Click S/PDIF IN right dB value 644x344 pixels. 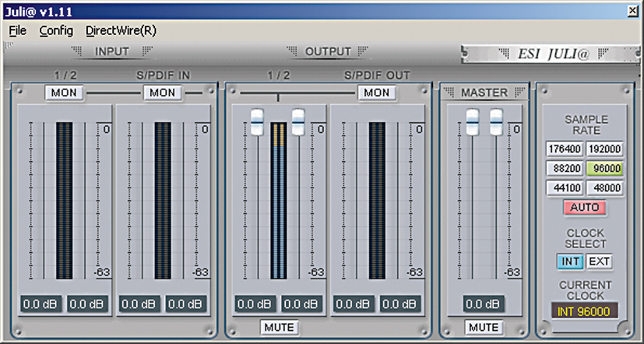(x=185, y=304)
